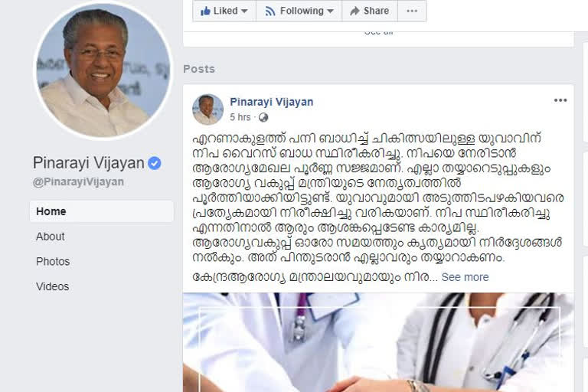
Task: Click the Share arrow icon
Action: 354,11
